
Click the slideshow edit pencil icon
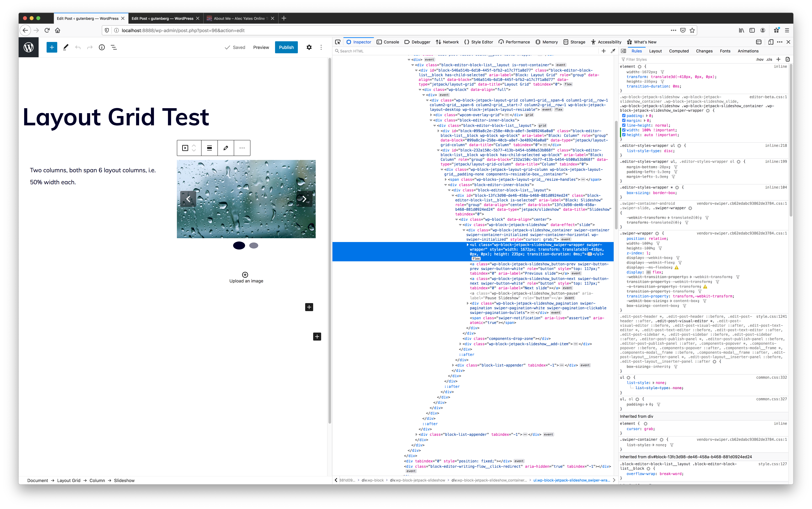coord(226,148)
